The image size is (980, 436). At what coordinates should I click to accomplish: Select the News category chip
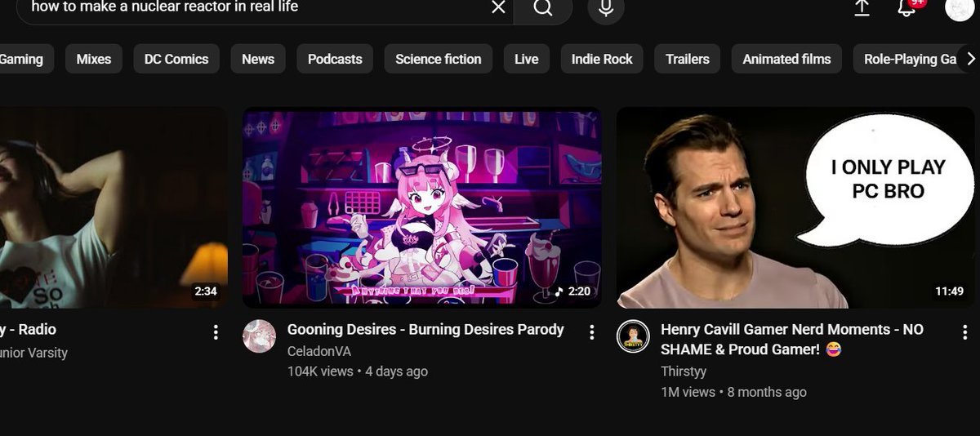click(258, 59)
